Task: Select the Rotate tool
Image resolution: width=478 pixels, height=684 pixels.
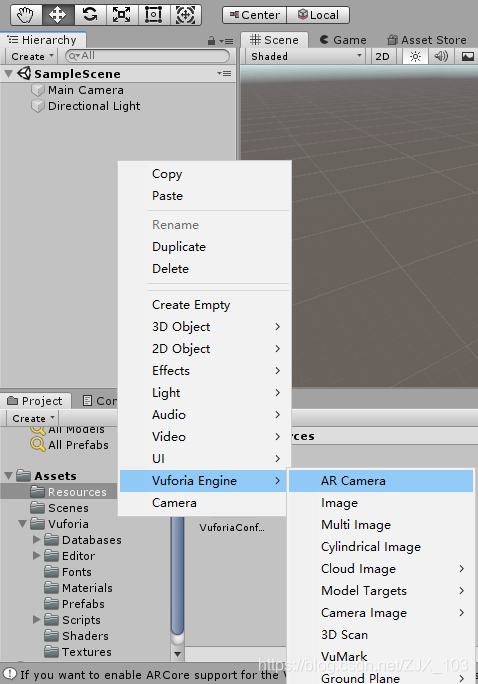Action: (x=90, y=15)
